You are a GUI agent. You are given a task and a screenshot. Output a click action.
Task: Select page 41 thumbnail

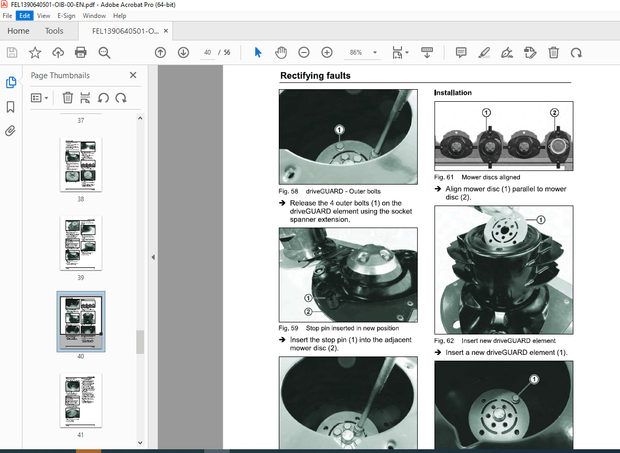coord(81,400)
